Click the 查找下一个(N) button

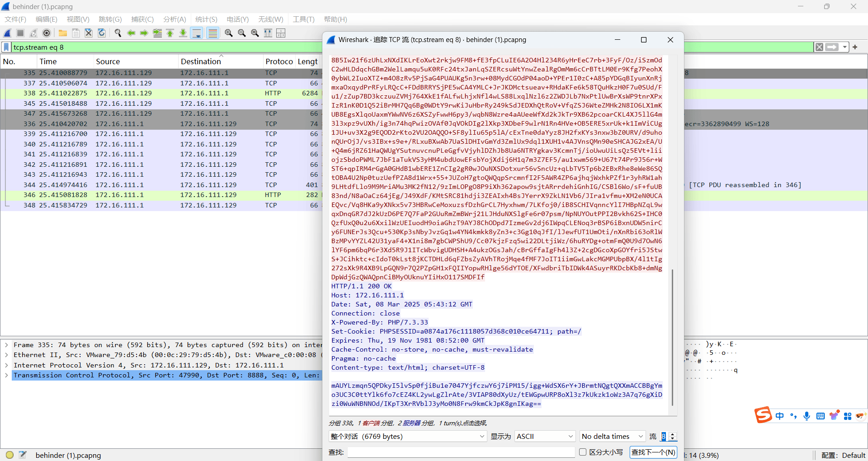pyautogui.click(x=653, y=452)
